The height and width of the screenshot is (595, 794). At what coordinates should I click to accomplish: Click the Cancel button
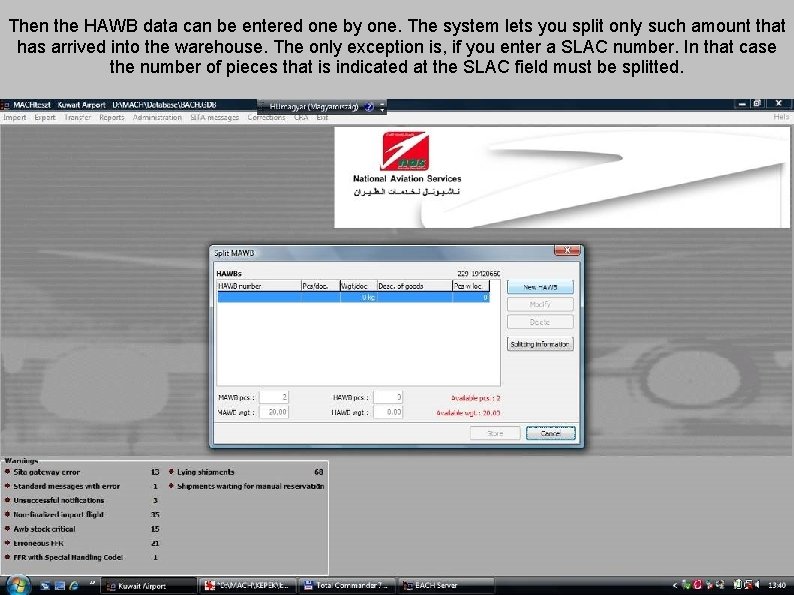(550, 433)
